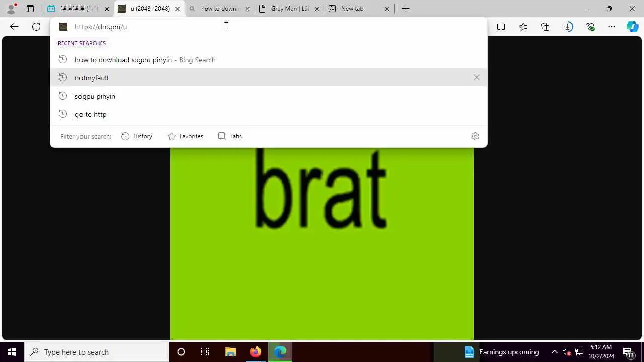644x362 pixels.
Task: Switch to the Gray Man tab
Action: (289, 9)
